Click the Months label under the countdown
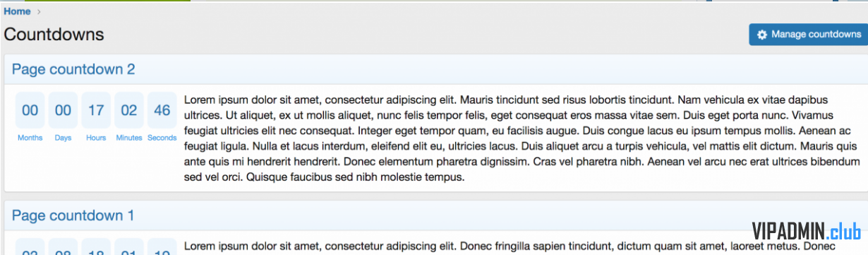This screenshot has height=255, width=868. click(30, 138)
